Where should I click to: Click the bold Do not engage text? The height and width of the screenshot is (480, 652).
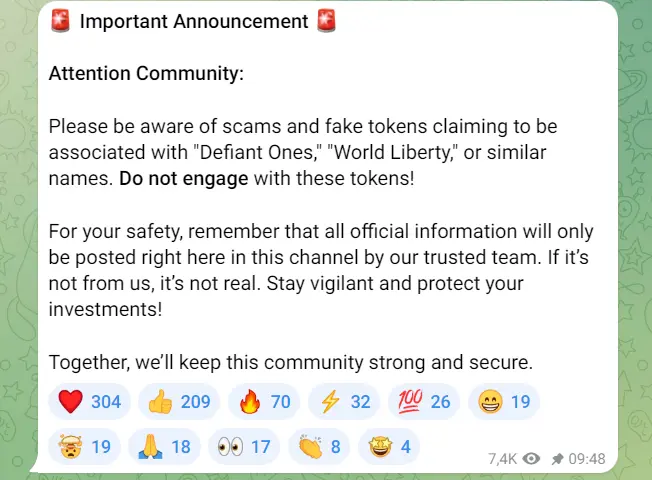pyautogui.click(x=184, y=179)
